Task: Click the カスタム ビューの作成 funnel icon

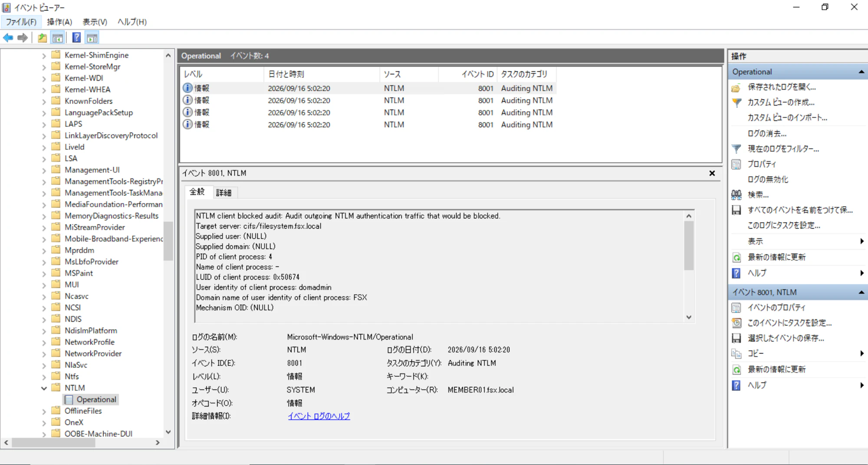Action: tap(736, 102)
